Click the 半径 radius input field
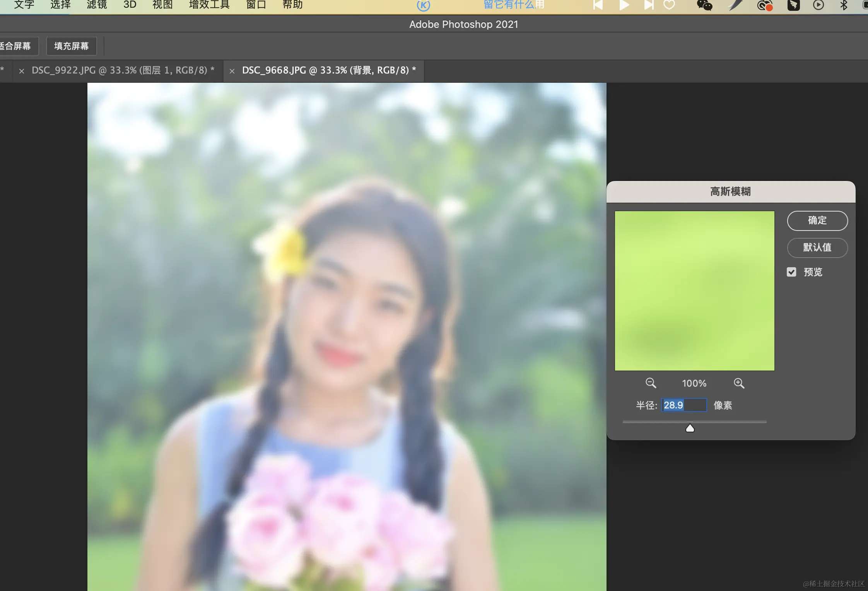Image resolution: width=868 pixels, height=591 pixels. pos(683,405)
